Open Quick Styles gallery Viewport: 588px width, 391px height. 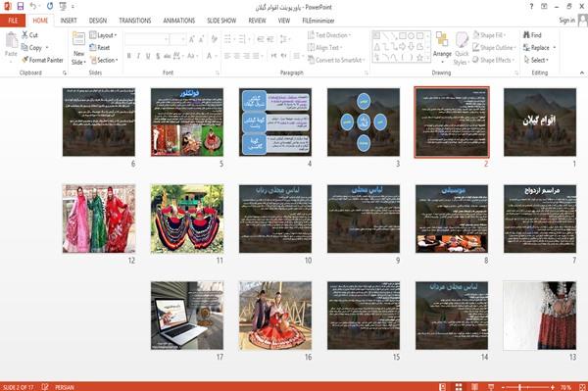click(x=462, y=49)
